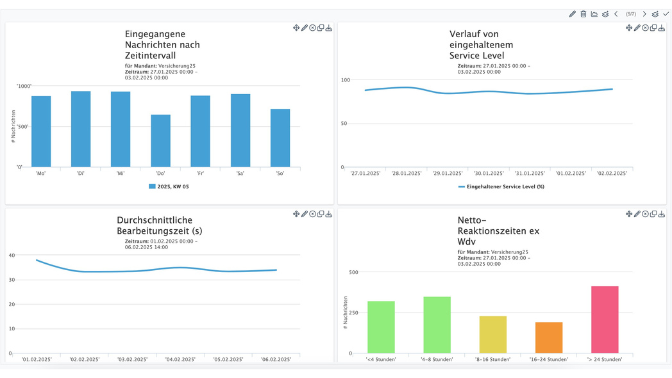Click the 'So' bar in the messages chart
The image size is (672, 378).
click(x=280, y=138)
